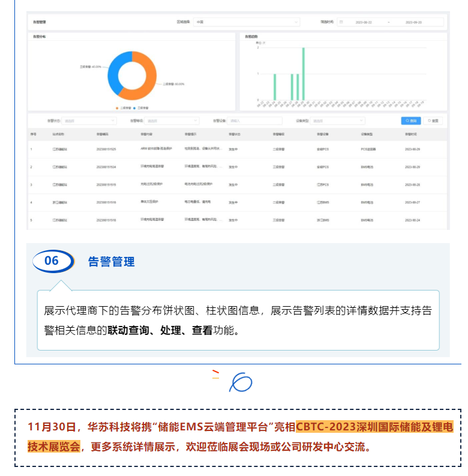
Task: Toggle the orange 二级告警 legend item
Action: coord(124,107)
